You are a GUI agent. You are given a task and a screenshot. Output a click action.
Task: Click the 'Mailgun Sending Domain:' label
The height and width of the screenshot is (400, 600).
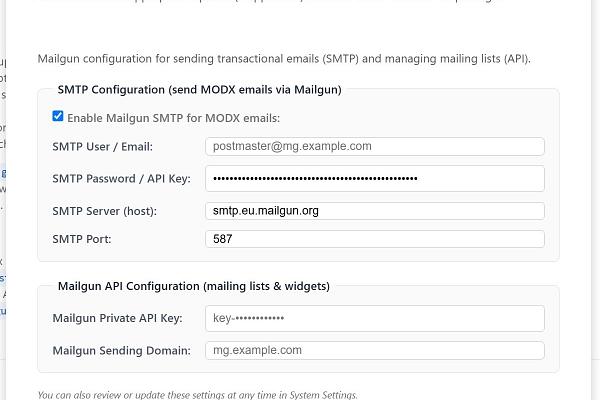(122, 351)
